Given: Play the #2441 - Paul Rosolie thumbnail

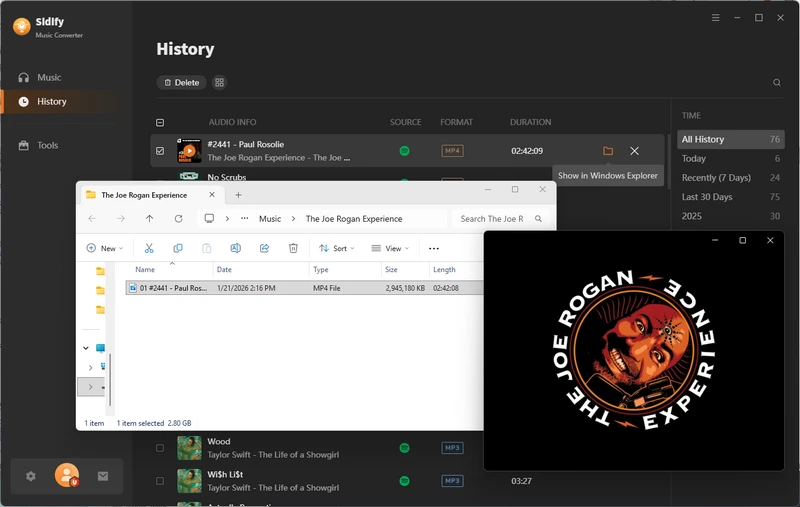Looking at the screenshot, I should pos(189,151).
